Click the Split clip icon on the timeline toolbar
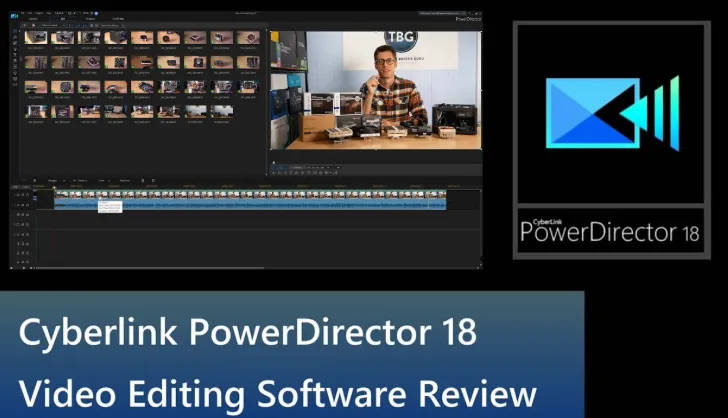This screenshot has height=418, width=728. 34,180
